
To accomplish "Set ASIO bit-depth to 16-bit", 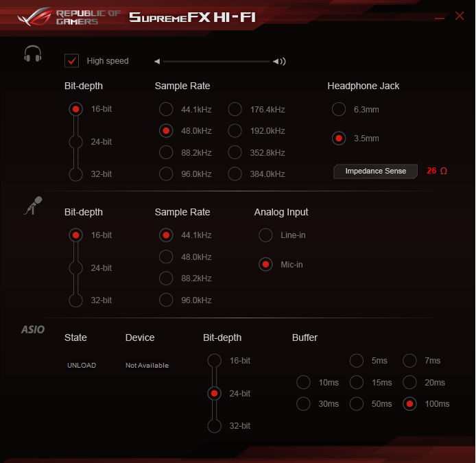I will pos(214,361).
